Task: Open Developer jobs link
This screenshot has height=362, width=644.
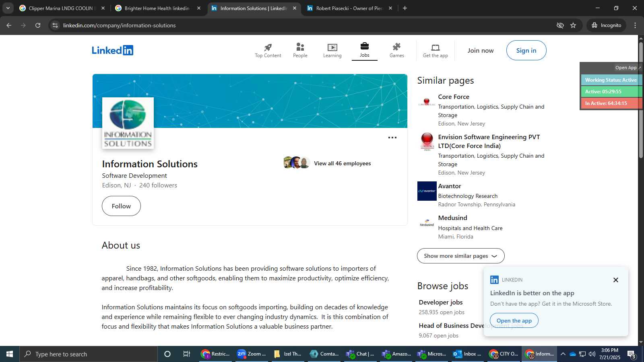Action: click(441, 302)
